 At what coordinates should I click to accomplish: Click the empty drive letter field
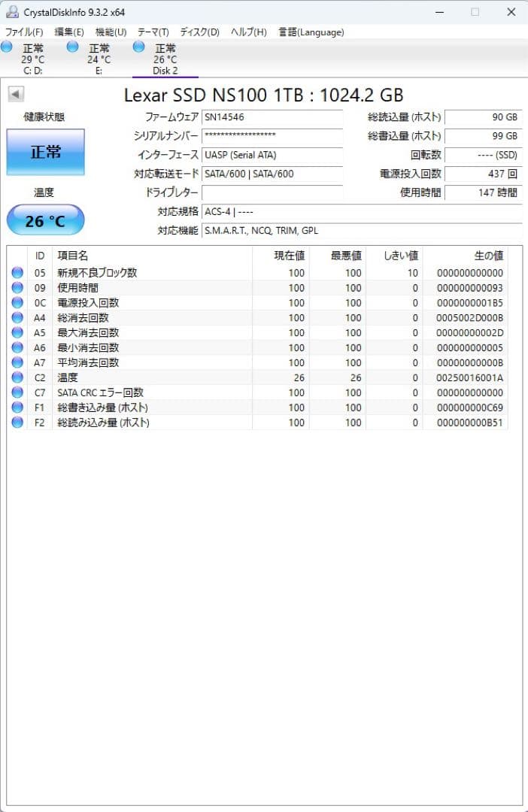pyautogui.click(x=272, y=192)
